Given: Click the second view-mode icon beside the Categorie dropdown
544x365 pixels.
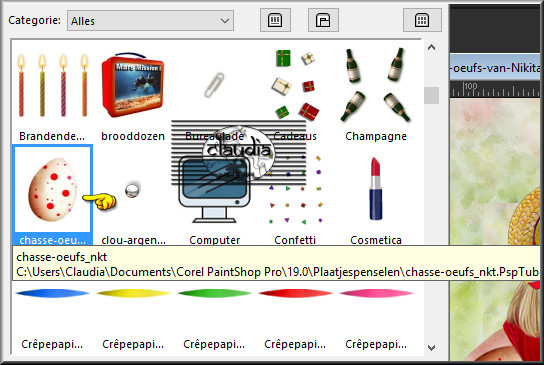Looking at the screenshot, I should tap(323, 20).
